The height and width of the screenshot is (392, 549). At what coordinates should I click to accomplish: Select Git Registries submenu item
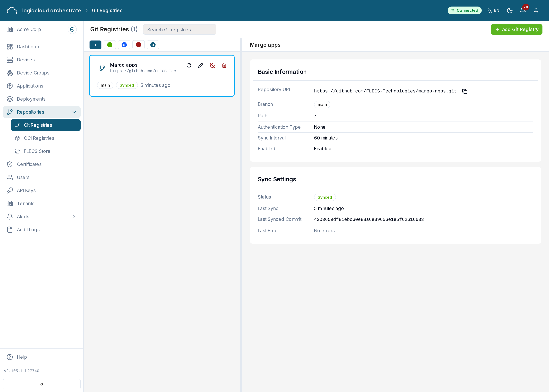[46, 125]
